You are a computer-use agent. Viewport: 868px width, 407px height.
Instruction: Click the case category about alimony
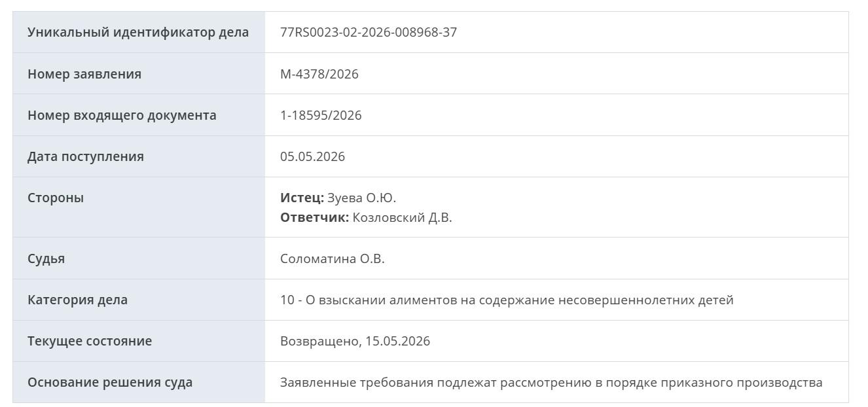pos(507,300)
